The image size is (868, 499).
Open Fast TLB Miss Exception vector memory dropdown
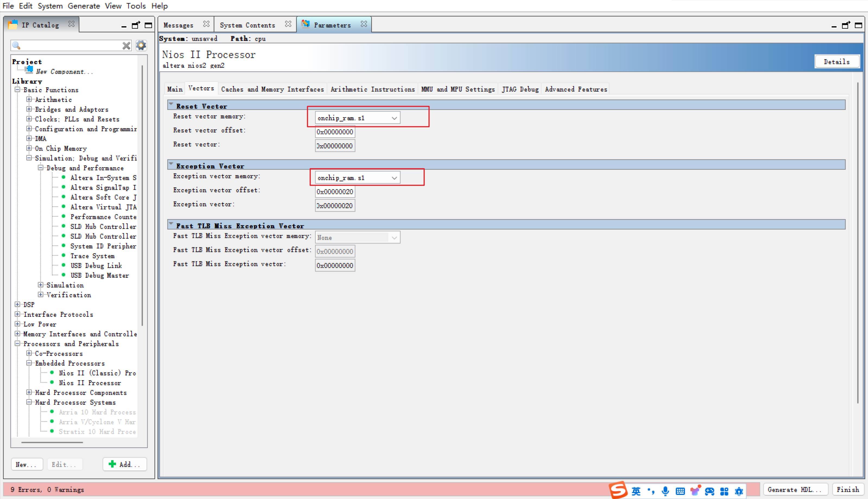357,238
